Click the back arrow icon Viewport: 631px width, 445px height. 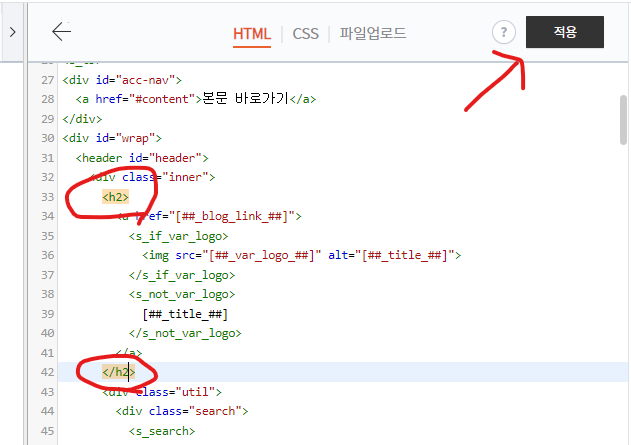click(62, 32)
